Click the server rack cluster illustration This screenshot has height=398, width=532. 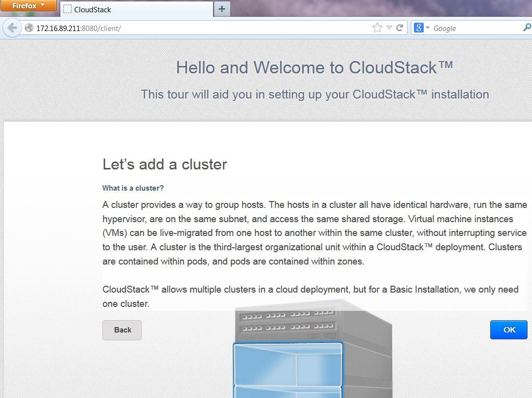[x=313, y=349]
